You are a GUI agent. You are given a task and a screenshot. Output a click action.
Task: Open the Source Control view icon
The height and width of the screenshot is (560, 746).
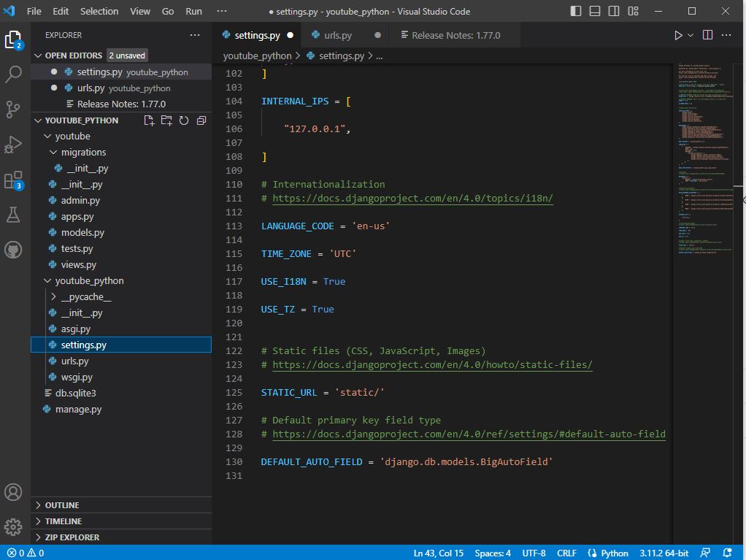coord(13,110)
